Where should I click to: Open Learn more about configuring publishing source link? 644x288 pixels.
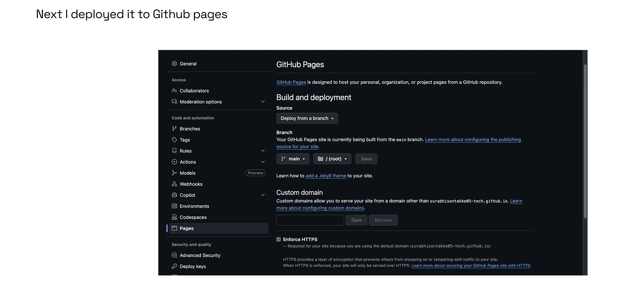(x=473, y=139)
